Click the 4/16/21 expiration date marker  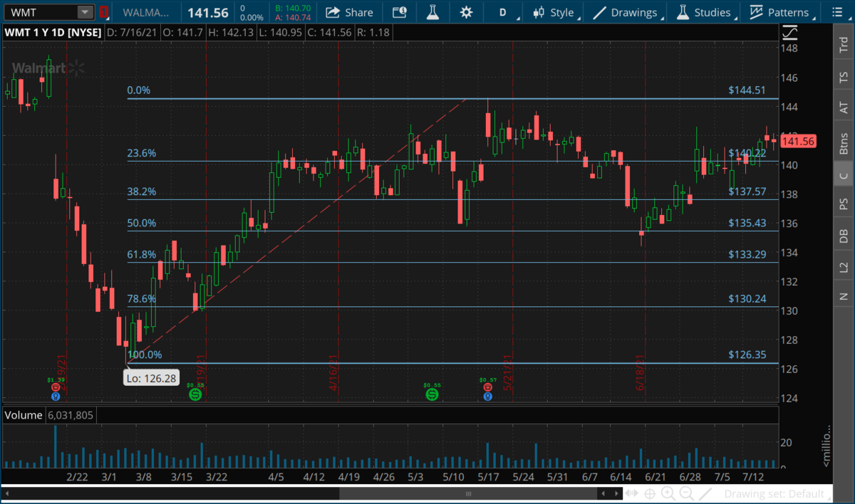(x=332, y=372)
